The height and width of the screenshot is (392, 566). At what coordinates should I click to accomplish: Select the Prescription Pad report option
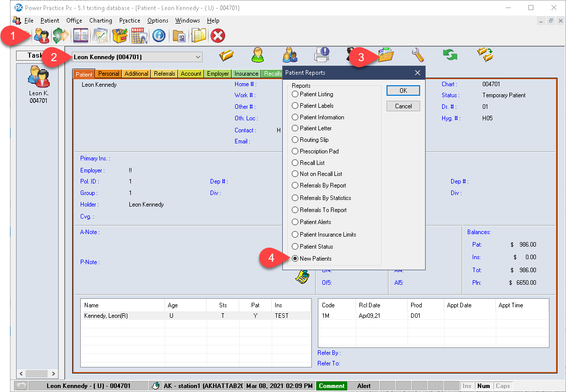315,151
